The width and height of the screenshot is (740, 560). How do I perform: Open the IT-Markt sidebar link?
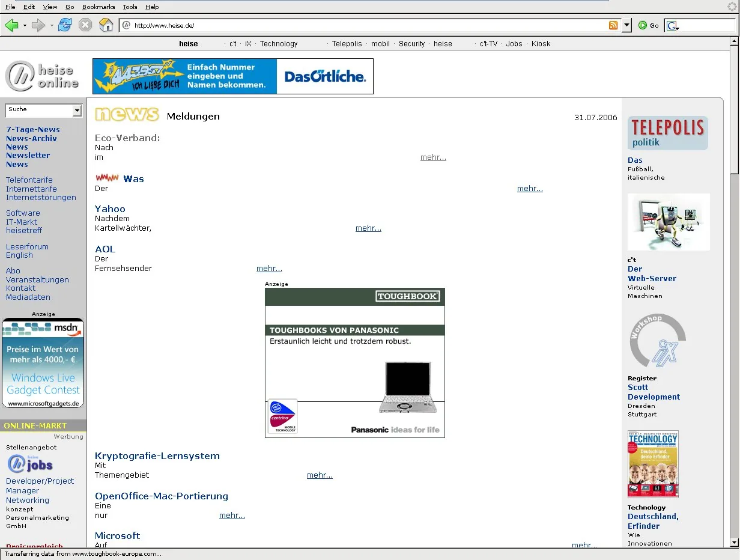point(22,222)
